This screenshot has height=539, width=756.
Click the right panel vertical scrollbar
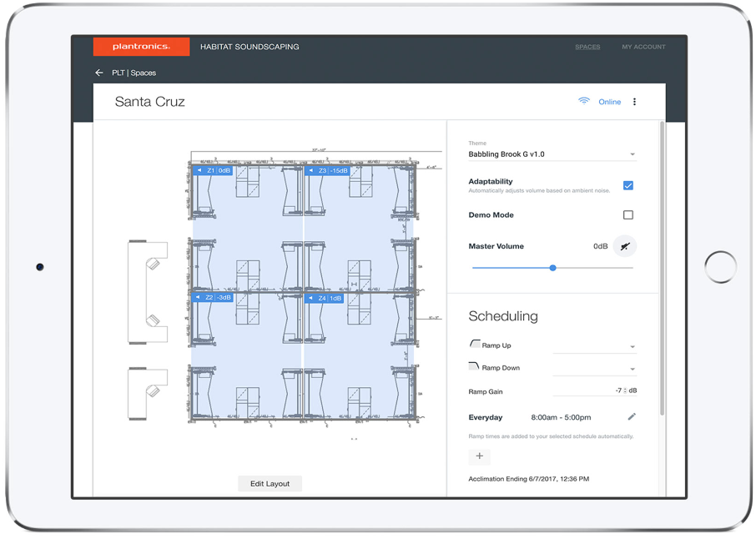click(662, 268)
